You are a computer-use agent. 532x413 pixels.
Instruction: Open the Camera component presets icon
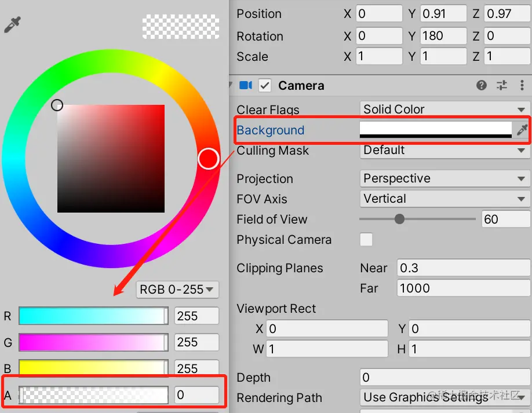[502, 85]
